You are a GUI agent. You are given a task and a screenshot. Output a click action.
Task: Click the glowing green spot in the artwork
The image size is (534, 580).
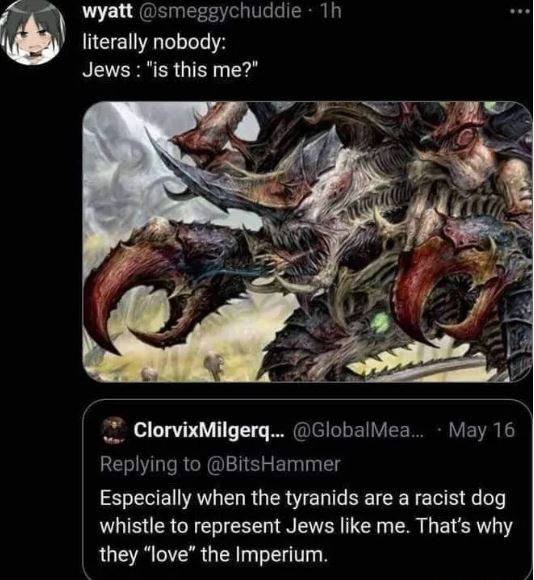click(x=379, y=322)
